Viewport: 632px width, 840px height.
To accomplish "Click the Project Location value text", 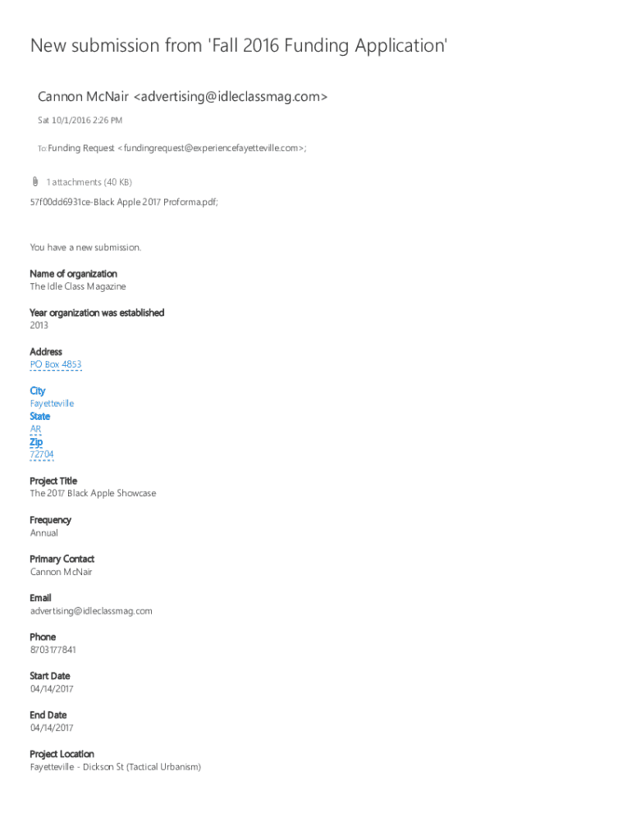I will (116, 767).
